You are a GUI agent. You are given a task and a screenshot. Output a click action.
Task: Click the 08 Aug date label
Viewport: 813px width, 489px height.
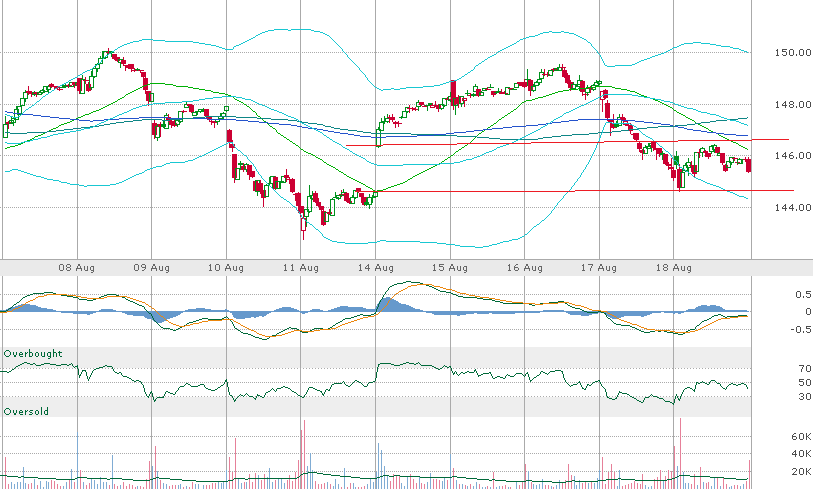point(77,268)
